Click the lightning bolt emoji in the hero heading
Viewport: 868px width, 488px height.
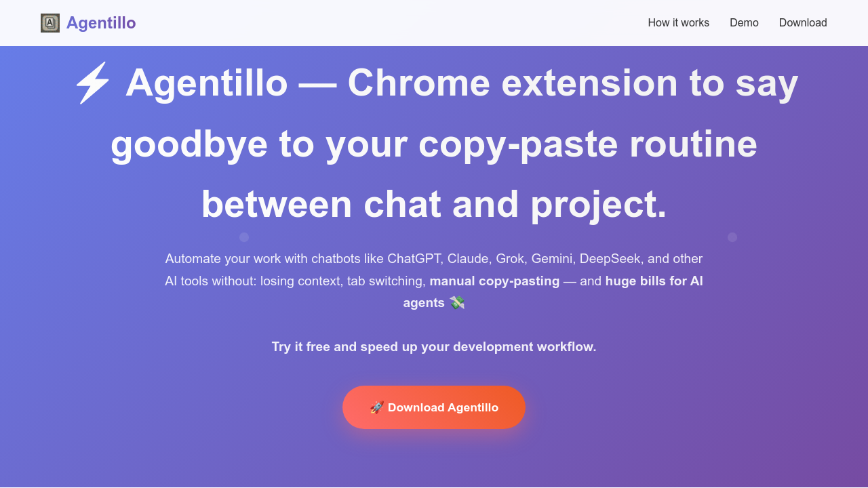click(92, 83)
